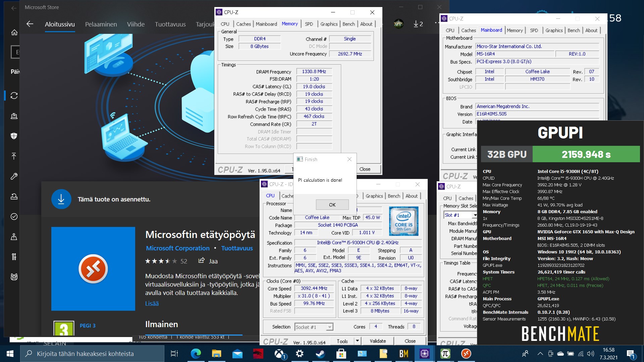Confirm the Finish dialog with OK
The height and width of the screenshot is (362, 644).
pos(332,204)
